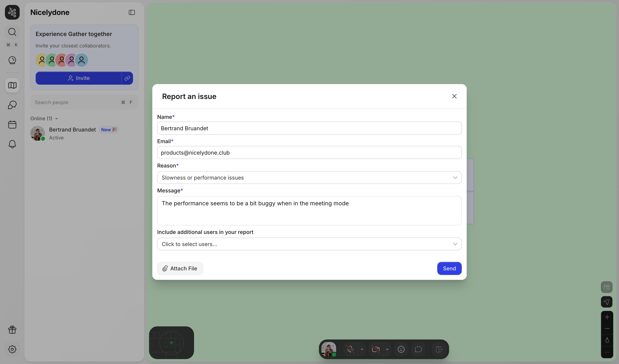Click your avatar in the bottom bar

[329, 349]
